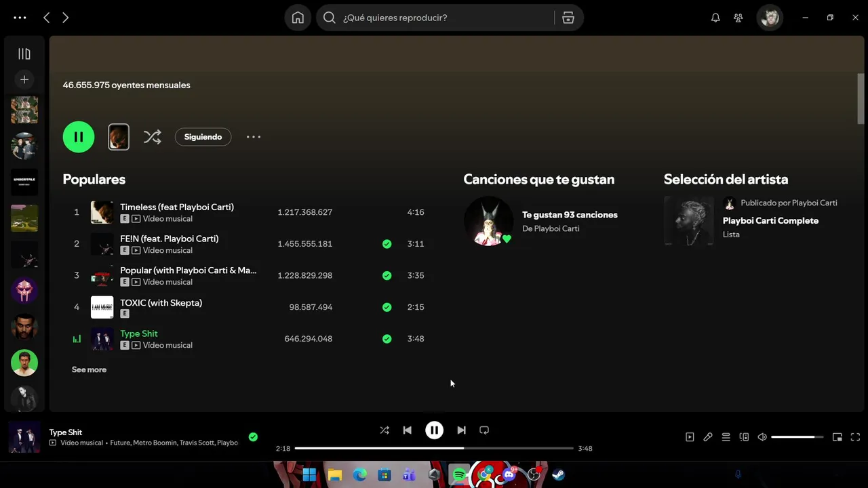Screen dimensions: 868x488
Task: Click the search magnifier icon
Action: click(x=329, y=18)
